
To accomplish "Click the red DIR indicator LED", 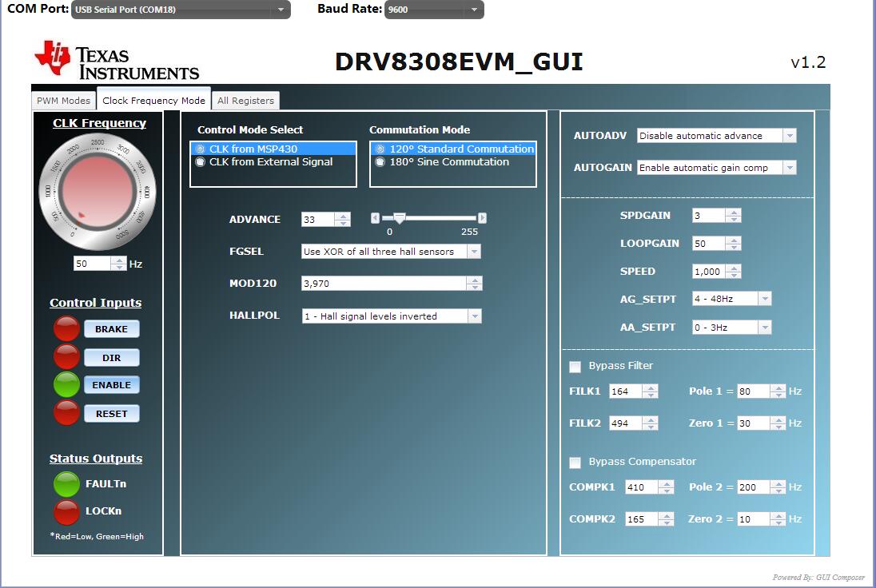I will point(66,357).
